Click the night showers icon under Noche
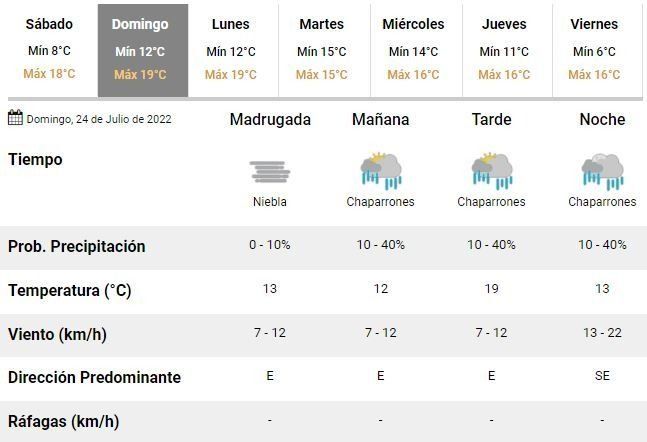The image size is (647, 442). pyautogui.click(x=602, y=171)
